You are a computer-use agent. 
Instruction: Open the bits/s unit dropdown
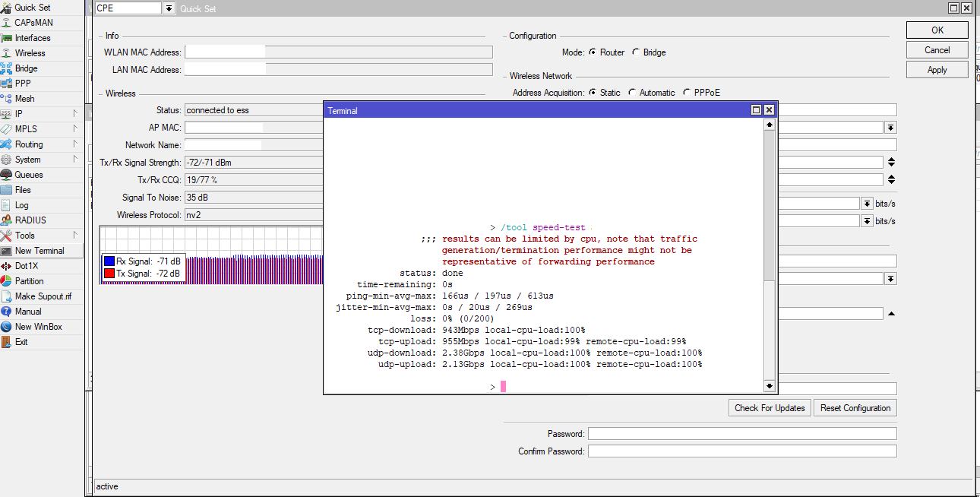tap(867, 203)
